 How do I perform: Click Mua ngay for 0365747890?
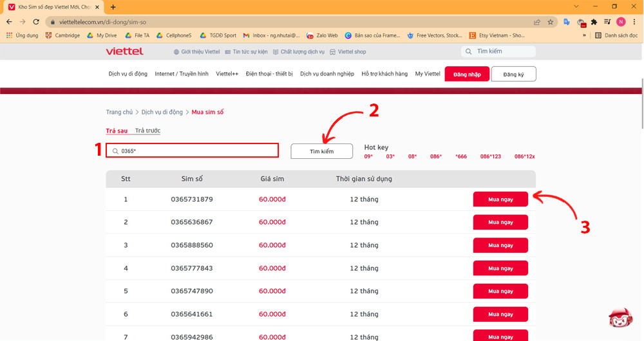[x=500, y=291]
